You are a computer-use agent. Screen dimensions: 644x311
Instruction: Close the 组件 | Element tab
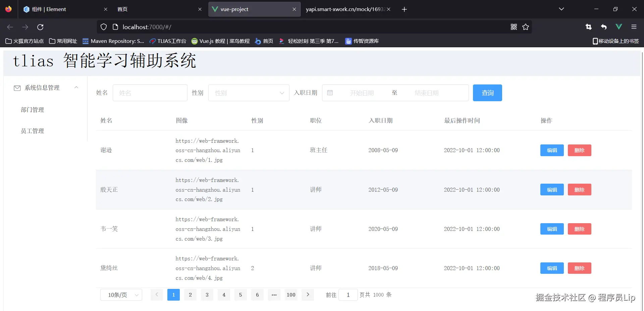(x=106, y=9)
